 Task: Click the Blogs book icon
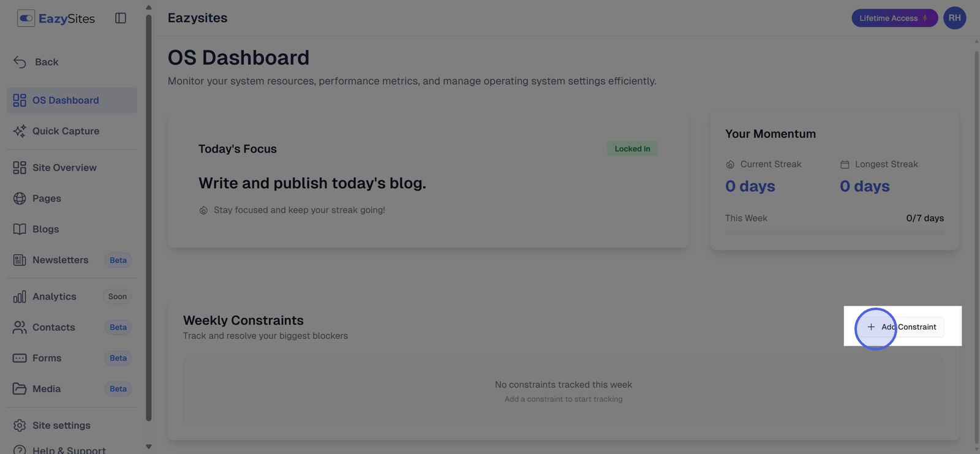[19, 229]
